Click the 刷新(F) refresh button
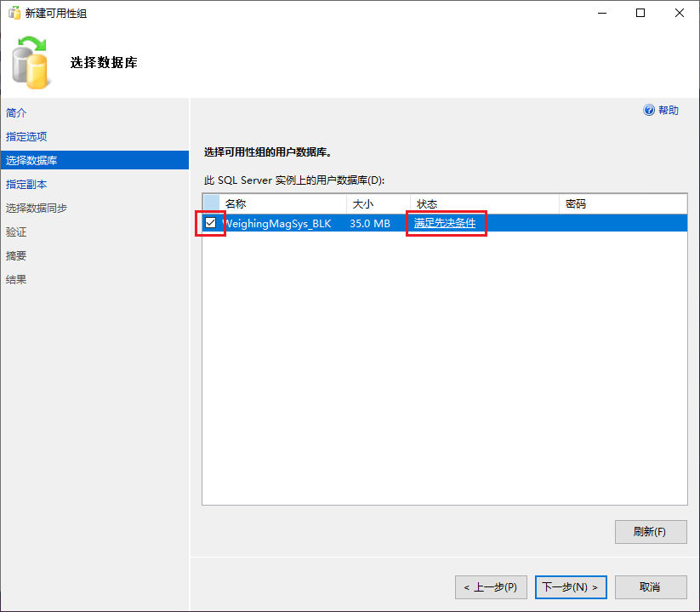The height and width of the screenshot is (612, 700). point(651,532)
